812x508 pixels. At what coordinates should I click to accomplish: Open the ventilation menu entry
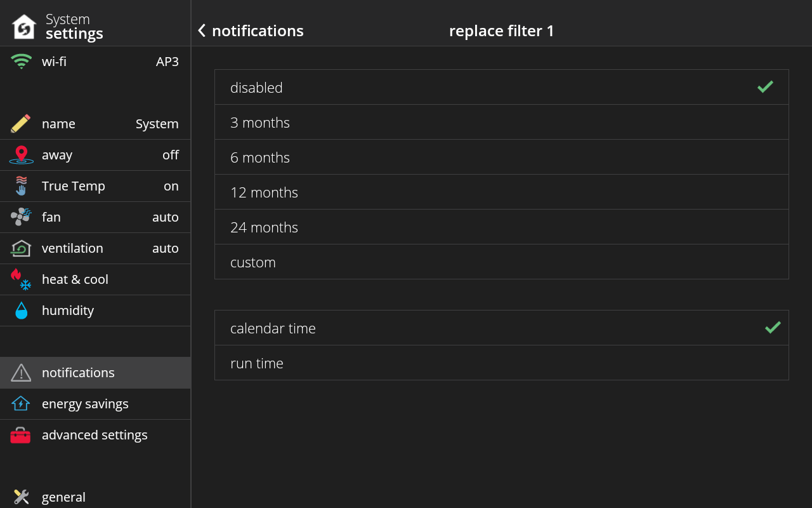tap(95, 248)
